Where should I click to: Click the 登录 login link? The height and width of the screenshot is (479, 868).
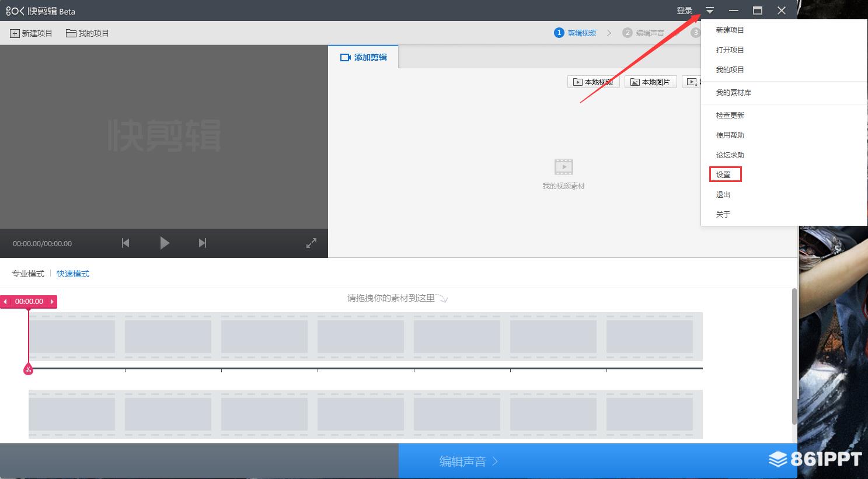(684, 11)
